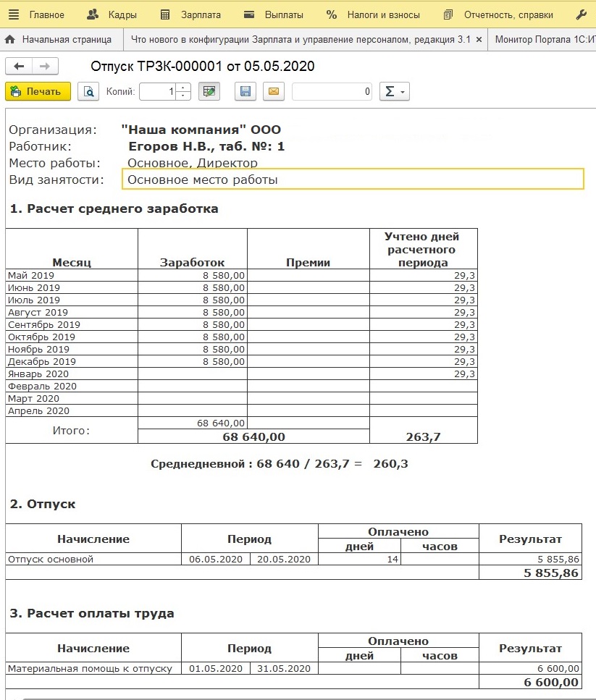596x700 pixels.
Task: Click the Итого total 68 640,00 bold cell
Action: click(x=253, y=437)
